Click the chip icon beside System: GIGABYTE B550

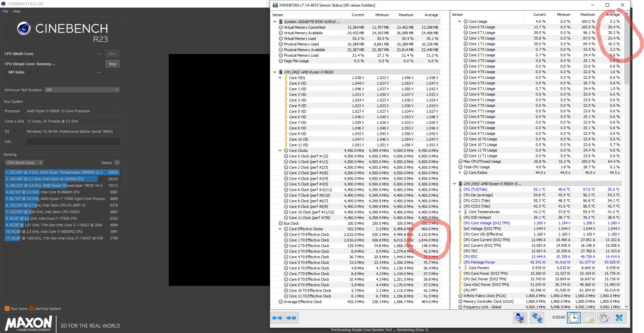pyautogui.click(x=281, y=22)
